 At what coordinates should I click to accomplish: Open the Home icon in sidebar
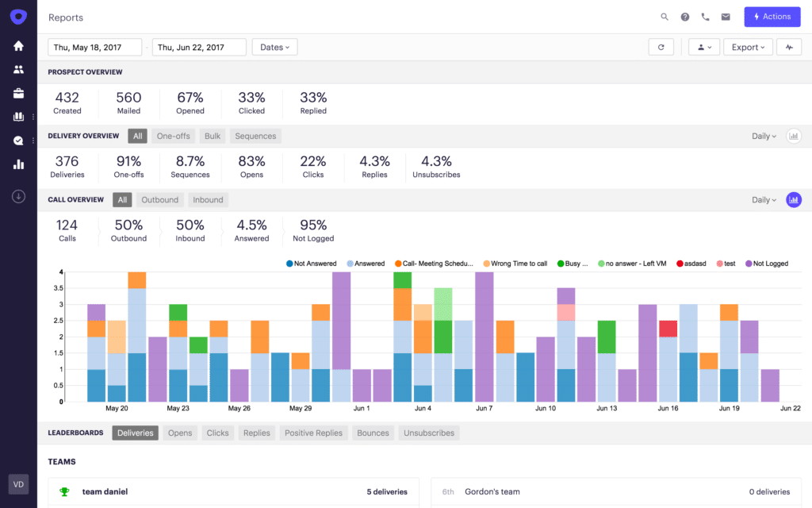17,45
